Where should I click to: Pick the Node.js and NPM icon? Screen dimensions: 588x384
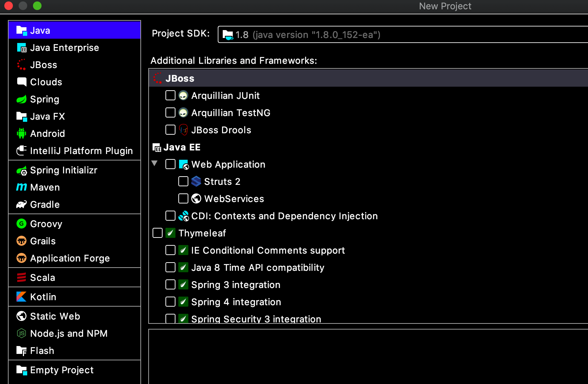click(x=21, y=333)
